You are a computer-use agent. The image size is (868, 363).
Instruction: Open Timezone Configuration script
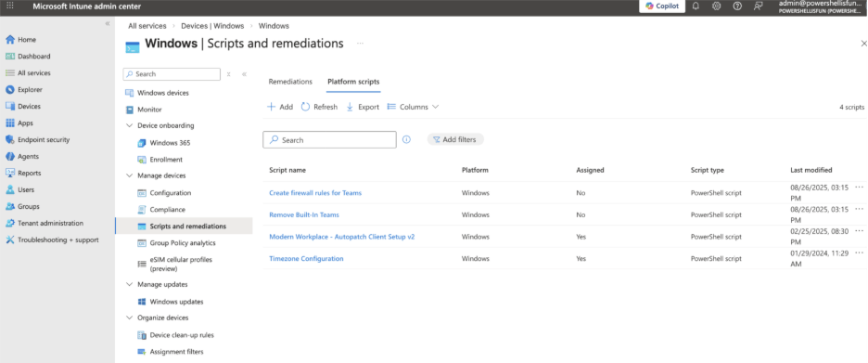pos(306,258)
